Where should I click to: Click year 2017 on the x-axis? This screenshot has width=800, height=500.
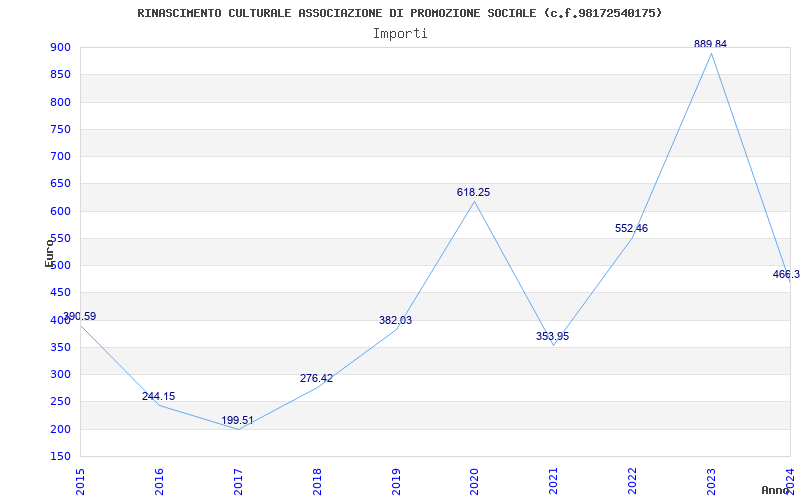click(x=237, y=479)
